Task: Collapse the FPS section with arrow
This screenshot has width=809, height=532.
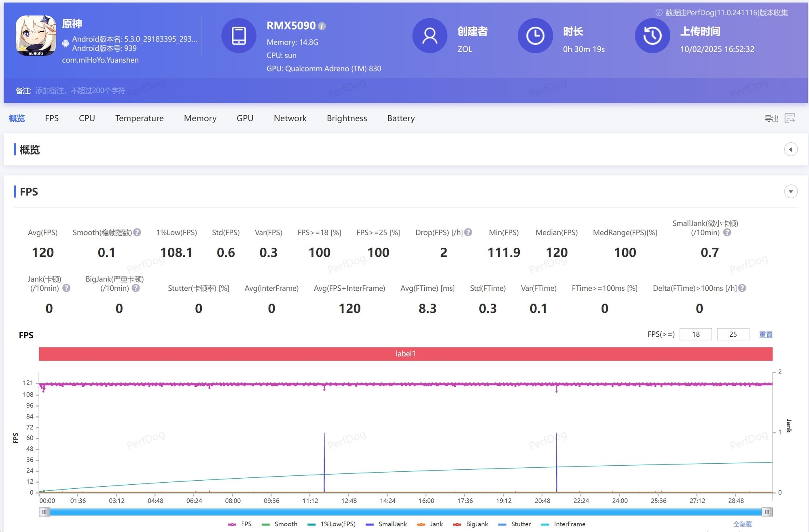Action: (791, 192)
